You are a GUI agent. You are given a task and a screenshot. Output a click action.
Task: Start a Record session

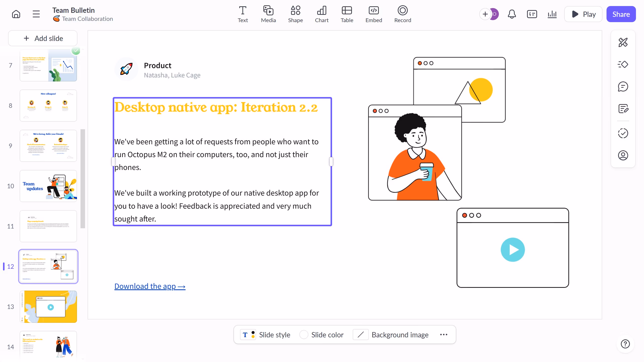(x=403, y=14)
